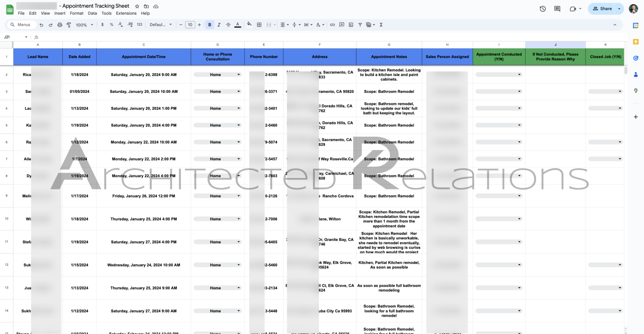The width and height of the screenshot is (644, 334).
Task: Increase decimal places icon
Action: click(x=130, y=25)
